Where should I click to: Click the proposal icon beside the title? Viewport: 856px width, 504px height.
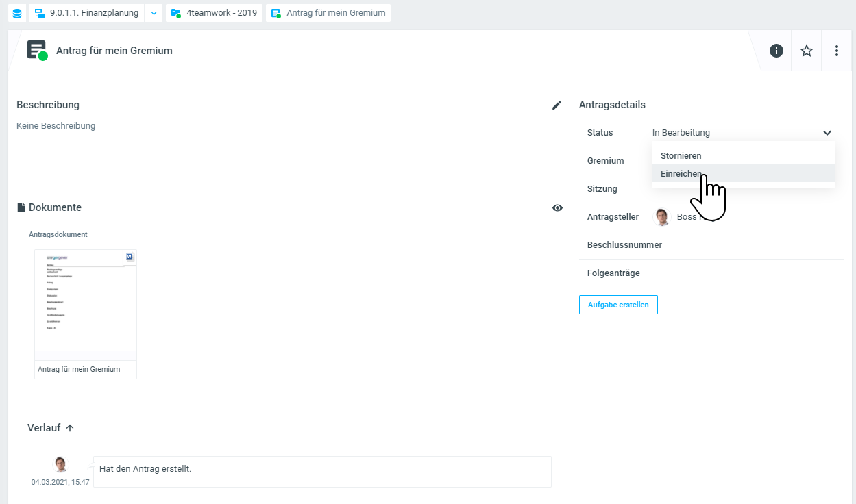[x=37, y=51]
